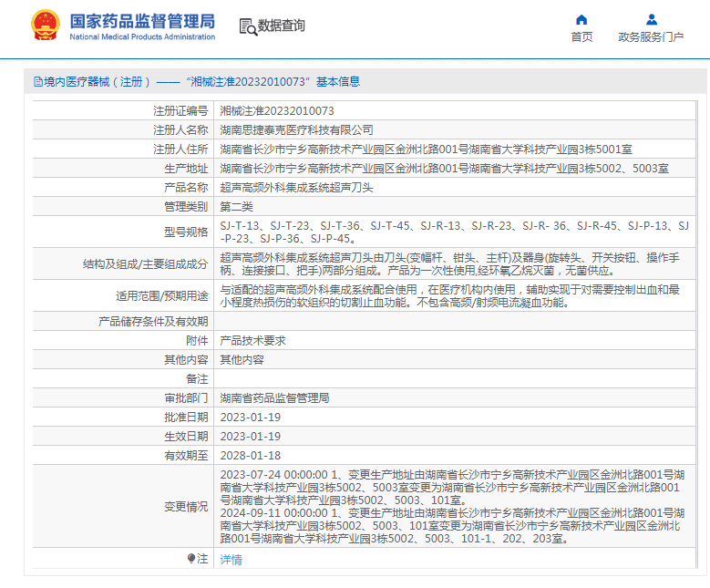710x588 pixels.
Task: Click the 适用范围/预期用途 description text
Action: pyautogui.click(x=449, y=295)
